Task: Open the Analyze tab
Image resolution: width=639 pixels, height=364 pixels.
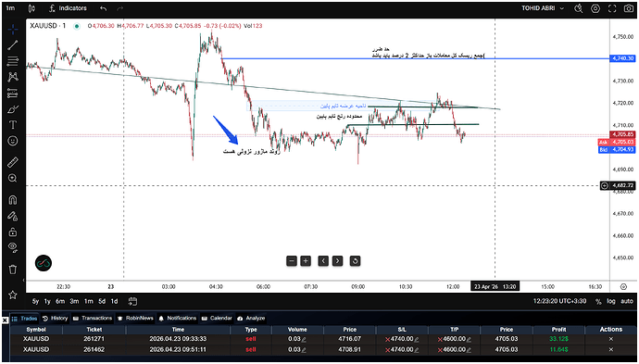Action: [x=251, y=319]
